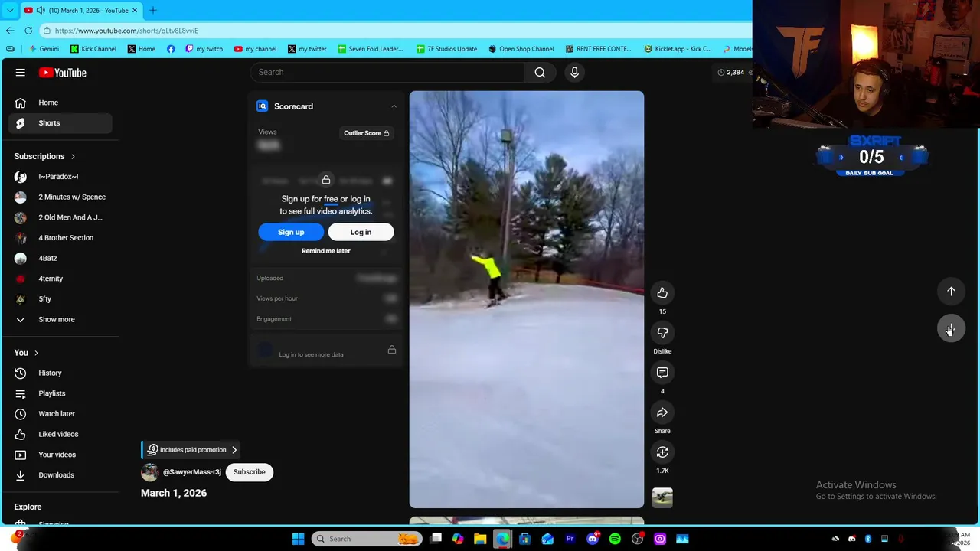Open the Windows Start menu
Viewport: 980px width, 551px height.
(x=298, y=539)
